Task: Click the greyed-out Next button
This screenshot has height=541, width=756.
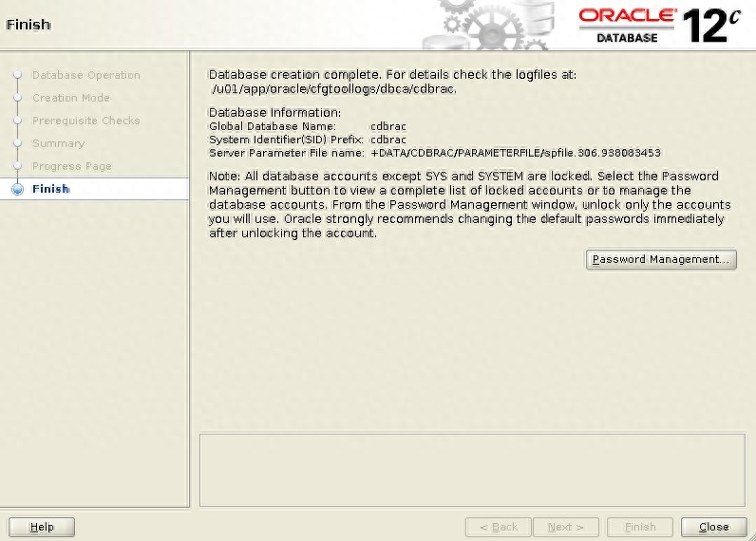Action: tap(566, 527)
